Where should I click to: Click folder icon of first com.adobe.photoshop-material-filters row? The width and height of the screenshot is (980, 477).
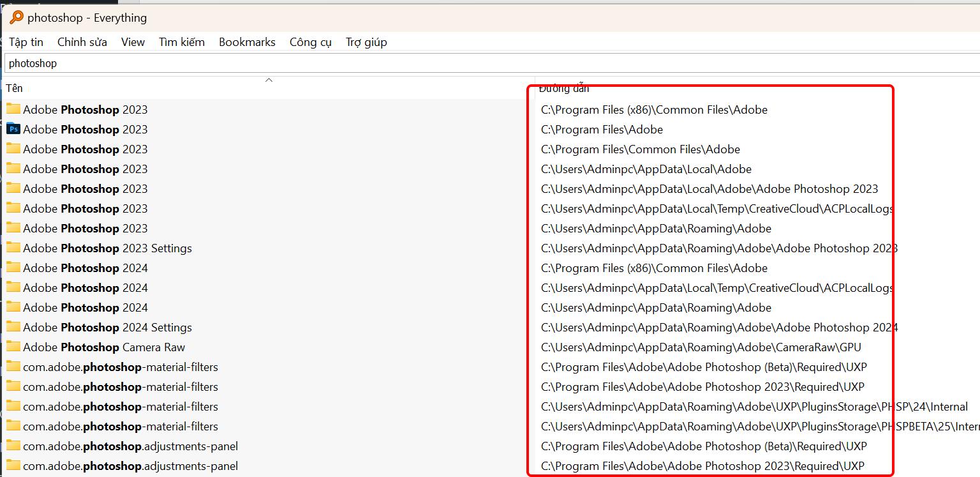click(x=13, y=367)
